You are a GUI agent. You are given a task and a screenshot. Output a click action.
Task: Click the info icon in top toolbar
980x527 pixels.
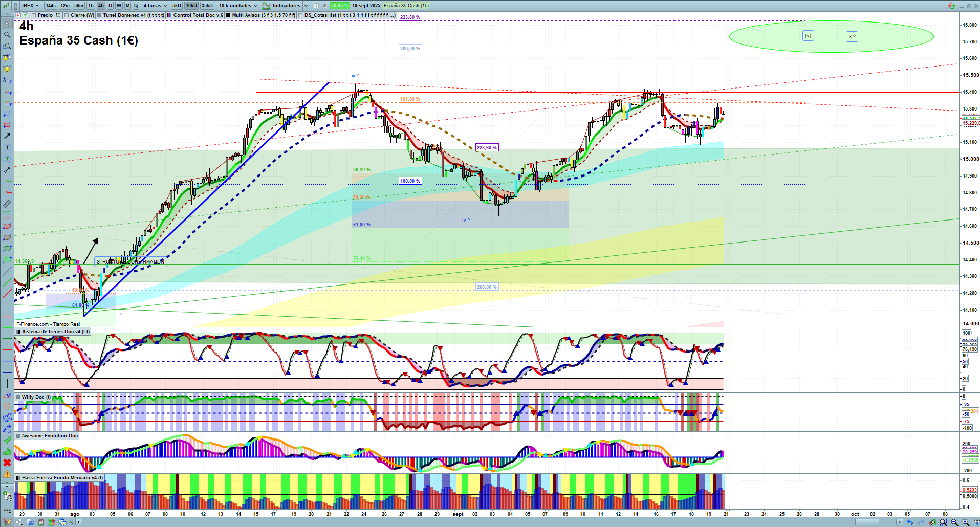[x=316, y=6]
